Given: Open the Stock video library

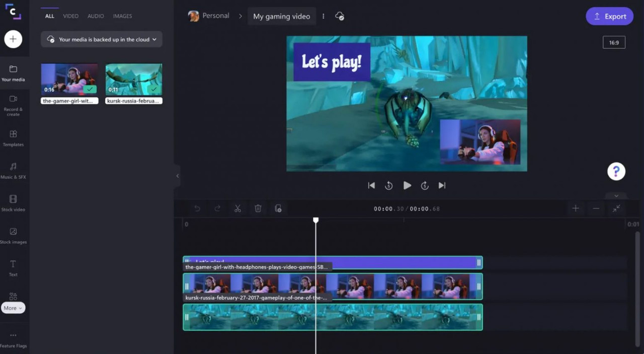Looking at the screenshot, I should [x=13, y=203].
